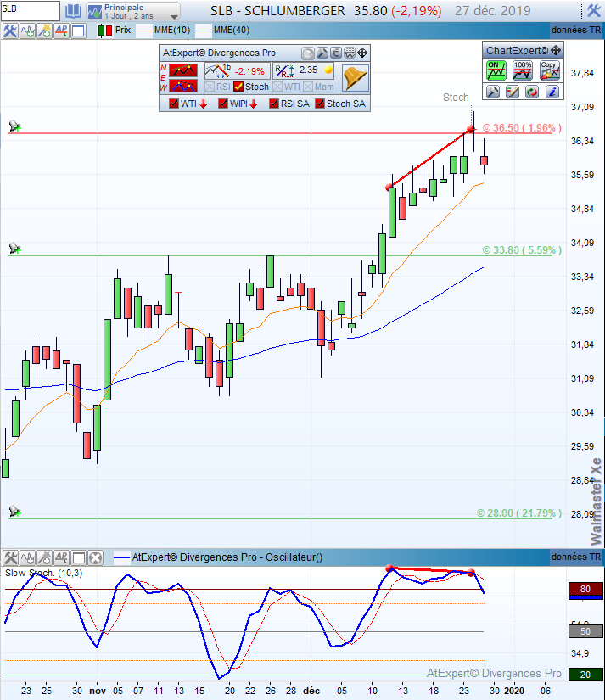Image resolution: width=605 pixels, height=700 pixels.
Task: Click the chart-grid icon in Divergences Pro header
Action: (350, 53)
